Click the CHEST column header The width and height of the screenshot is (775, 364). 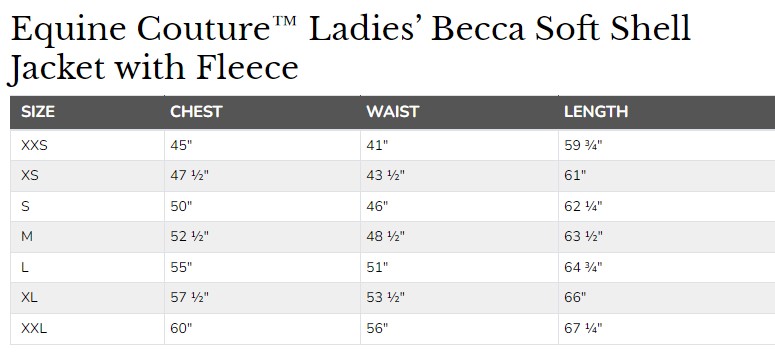[x=196, y=112]
